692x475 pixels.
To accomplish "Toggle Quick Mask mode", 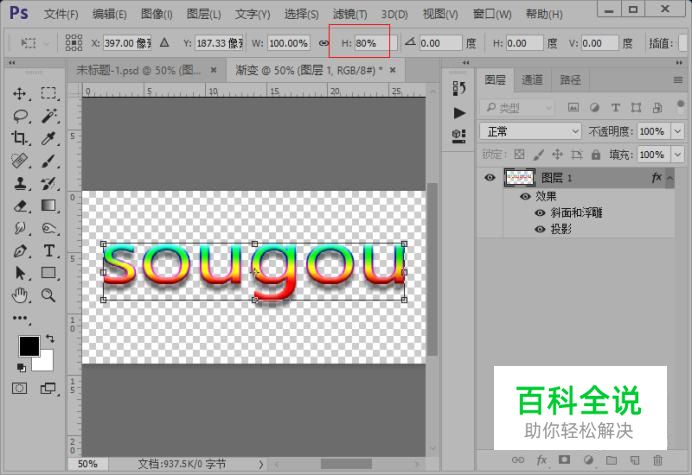I will pyautogui.click(x=19, y=388).
